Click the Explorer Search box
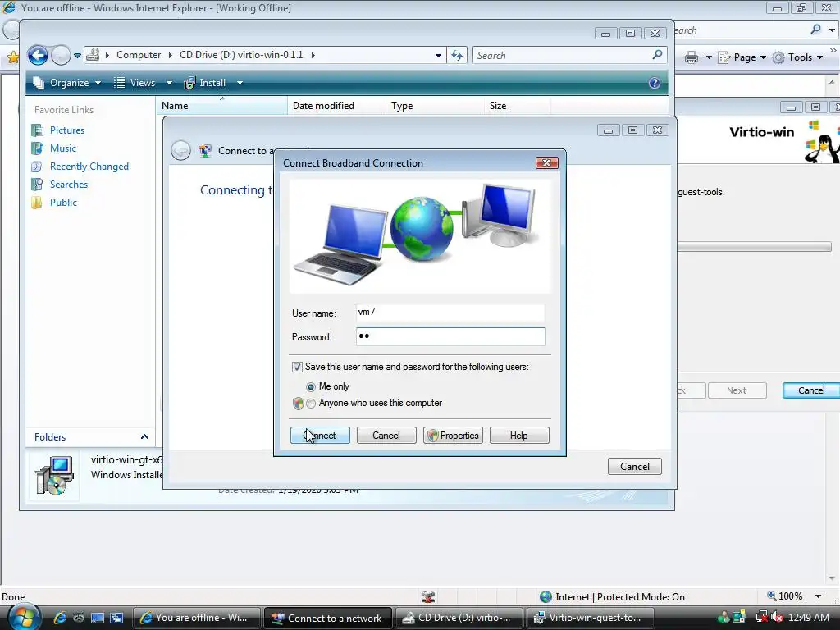The image size is (840, 630). click(563, 55)
